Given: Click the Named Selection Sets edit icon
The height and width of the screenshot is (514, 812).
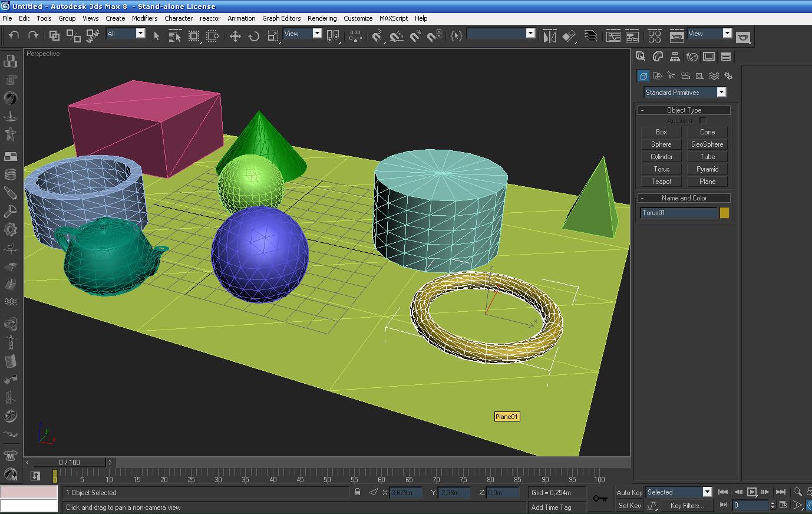Looking at the screenshot, I should point(455,36).
